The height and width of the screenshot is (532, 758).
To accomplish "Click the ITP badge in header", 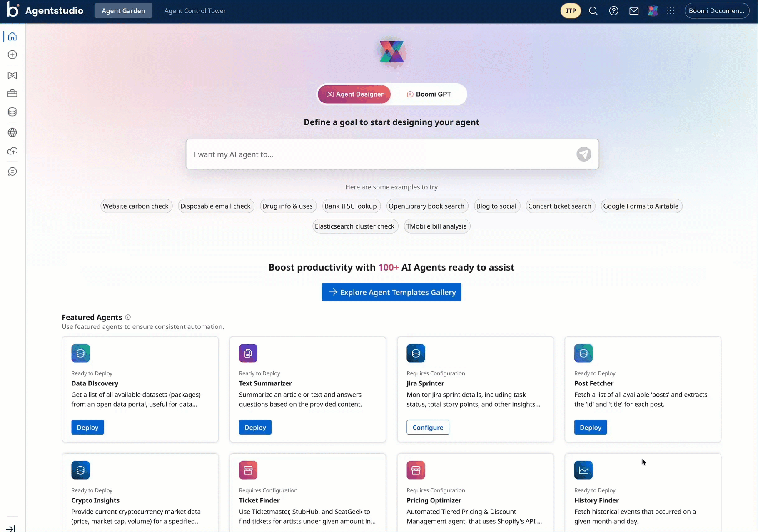I will (571, 11).
